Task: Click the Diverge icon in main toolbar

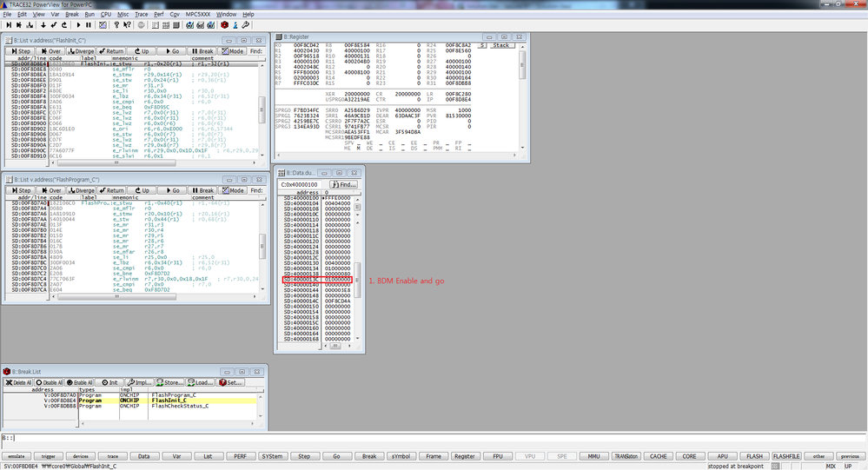Action: point(30,25)
